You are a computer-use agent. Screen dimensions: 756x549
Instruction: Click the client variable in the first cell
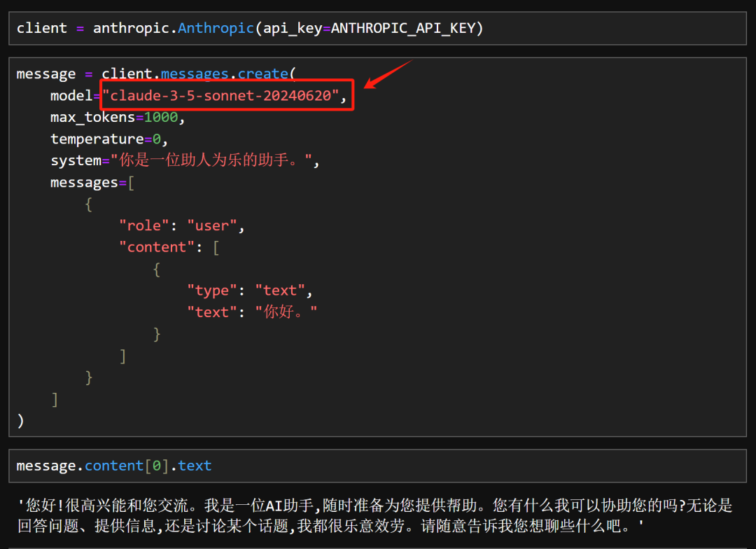[x=42, y=28]
